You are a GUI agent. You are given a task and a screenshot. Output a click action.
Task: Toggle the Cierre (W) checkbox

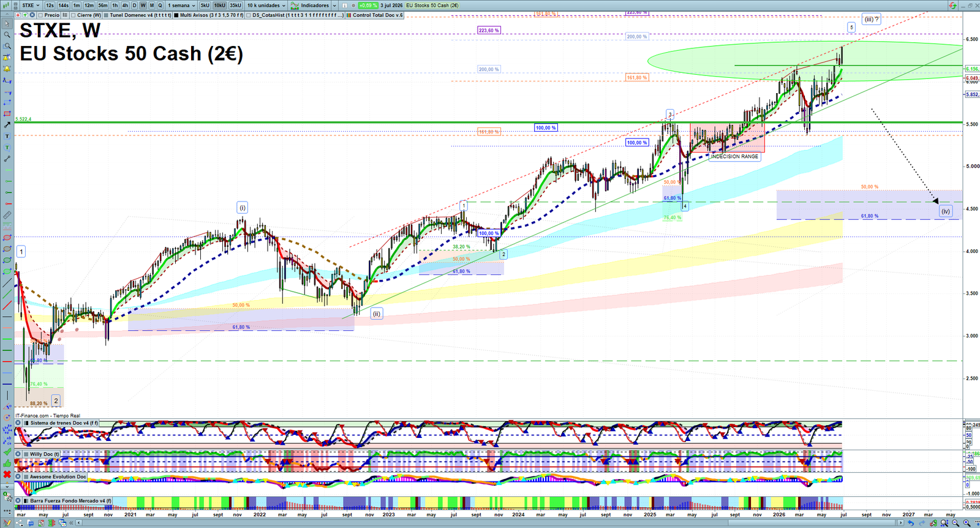(73, 15)
